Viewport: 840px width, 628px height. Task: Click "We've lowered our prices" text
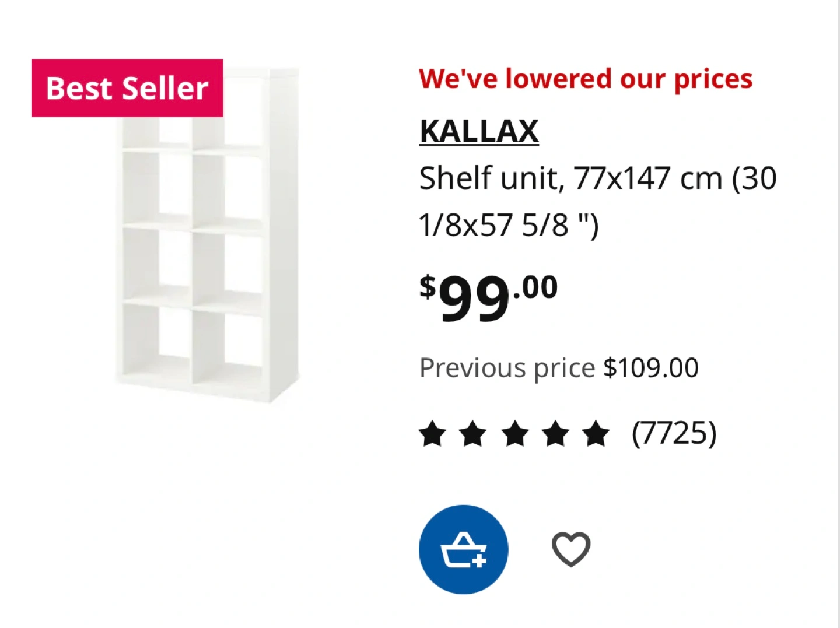586,79
